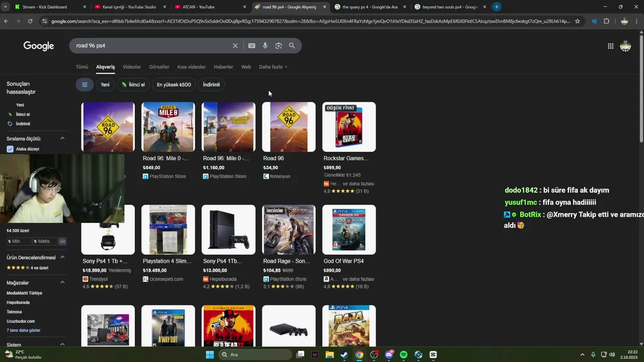Click the magnifier search icon in search bar
Image resolution: width=644 pixels, height=362 pixels.
tap(292, 46)
